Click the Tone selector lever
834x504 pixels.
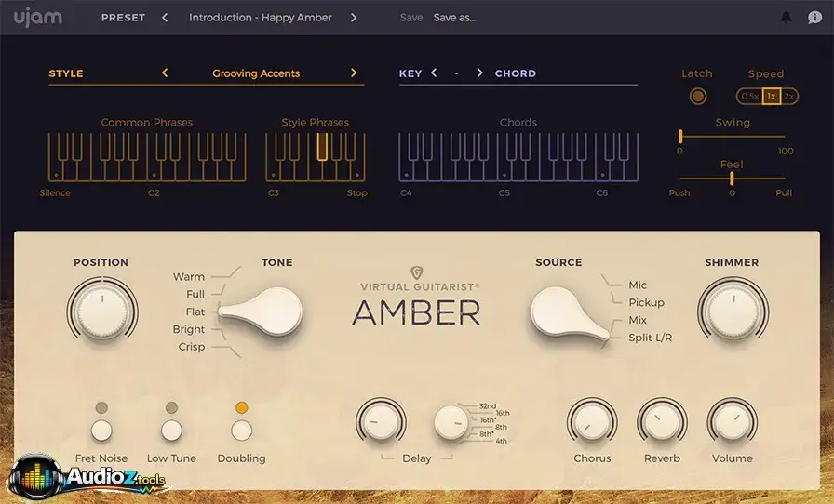pyautogui.click(x=262, y=312)
